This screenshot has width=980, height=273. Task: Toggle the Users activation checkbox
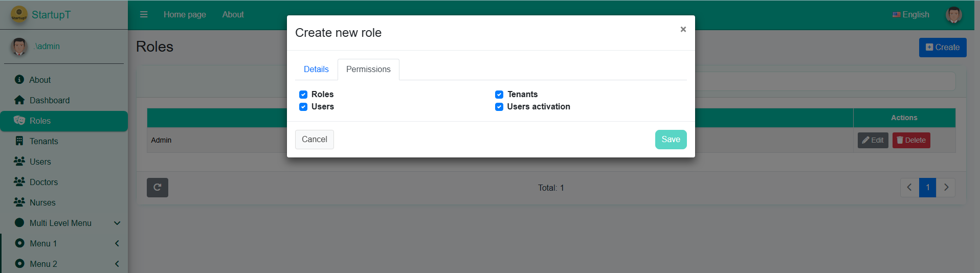click(x=499, y=107)
